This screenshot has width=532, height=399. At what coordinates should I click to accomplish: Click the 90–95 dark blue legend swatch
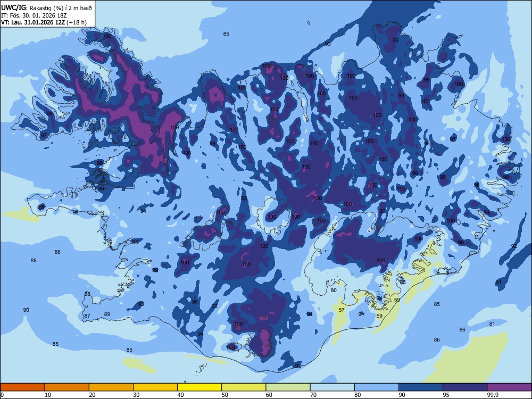[x=421, y=387]
